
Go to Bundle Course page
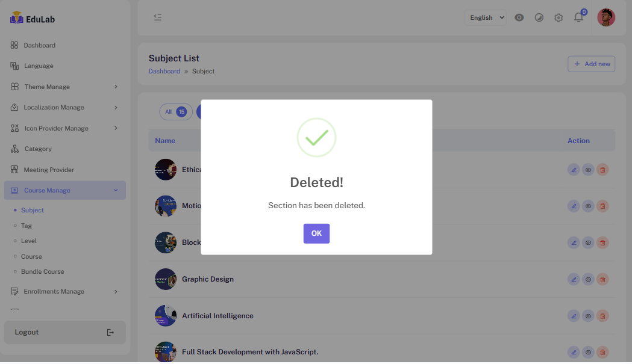[42, 271]
